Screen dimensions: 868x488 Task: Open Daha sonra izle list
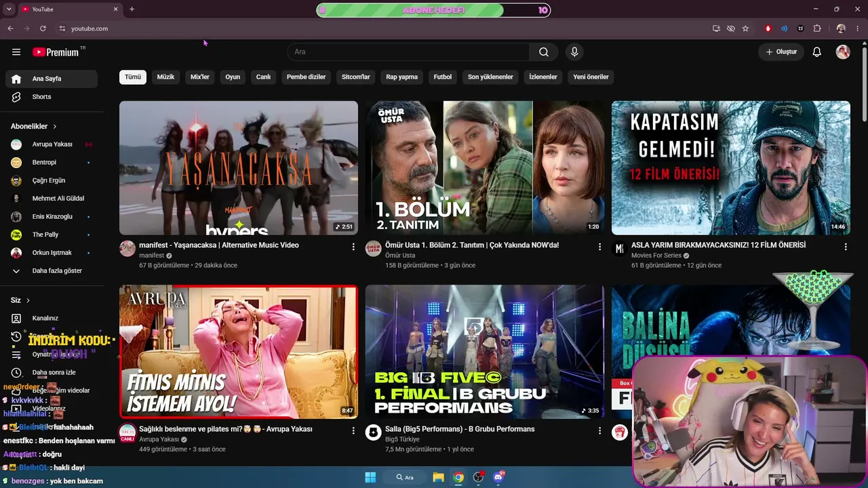pos(52,372)
